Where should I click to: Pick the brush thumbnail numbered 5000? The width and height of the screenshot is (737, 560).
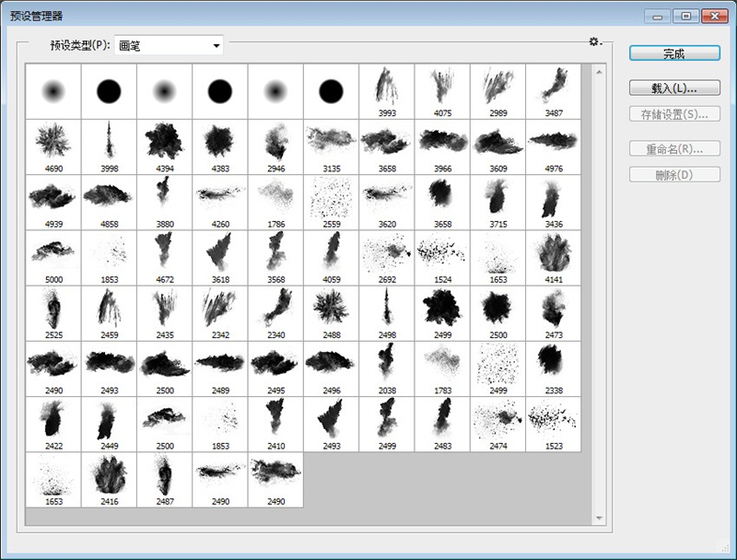53,257
